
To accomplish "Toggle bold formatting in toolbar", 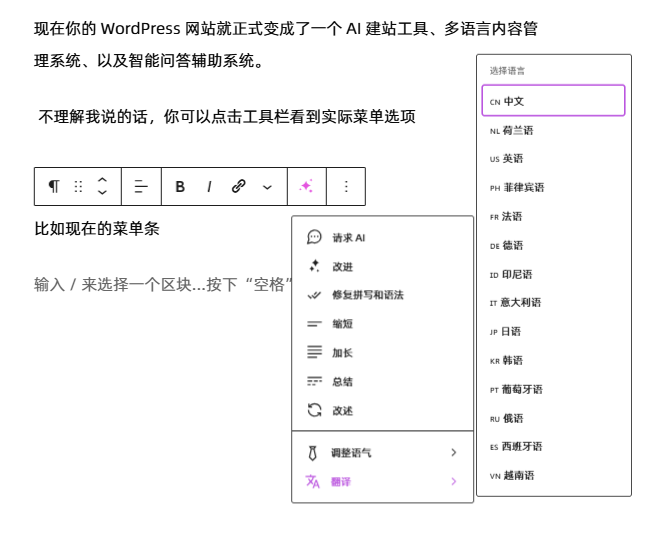I will tap(180, 187).
